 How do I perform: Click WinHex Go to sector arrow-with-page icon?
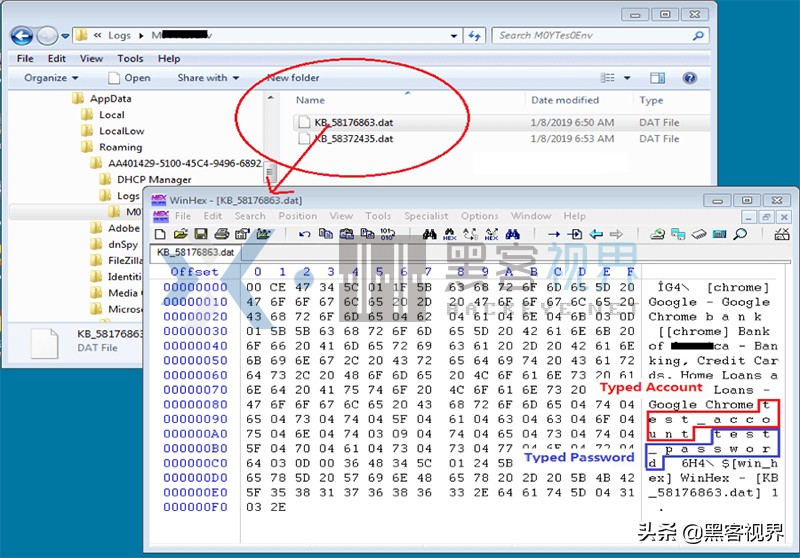click(x=575, y=234)
